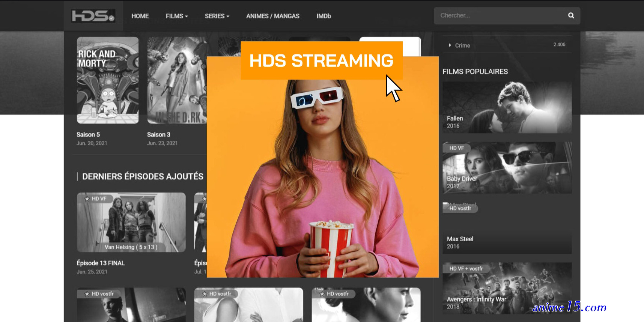Click the HDS STREAMING banner

point(322,60)
